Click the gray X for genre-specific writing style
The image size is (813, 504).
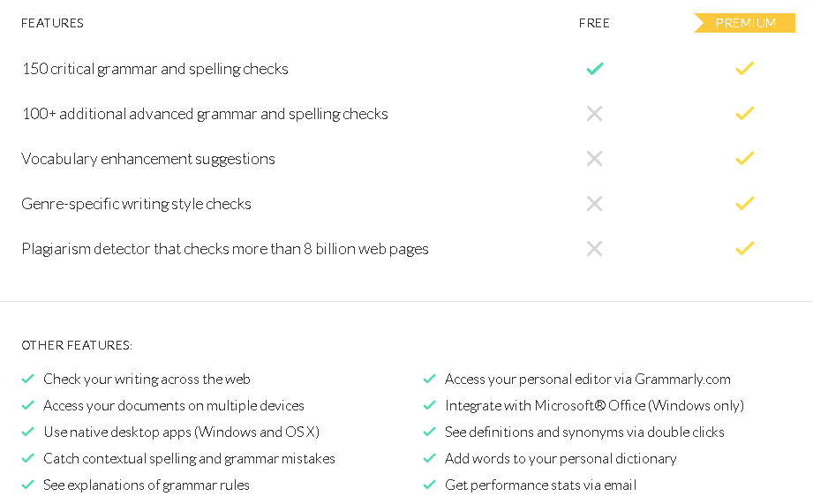[x=595, y=204]
